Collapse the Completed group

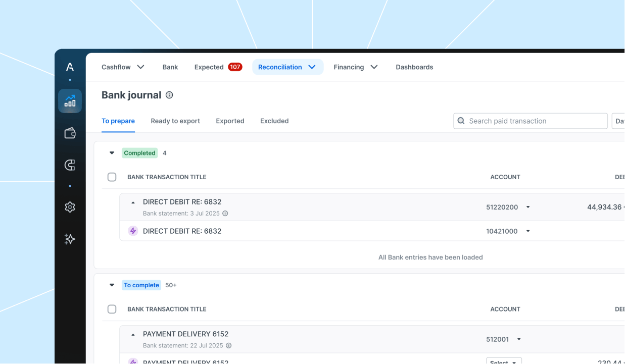[112, 153]
